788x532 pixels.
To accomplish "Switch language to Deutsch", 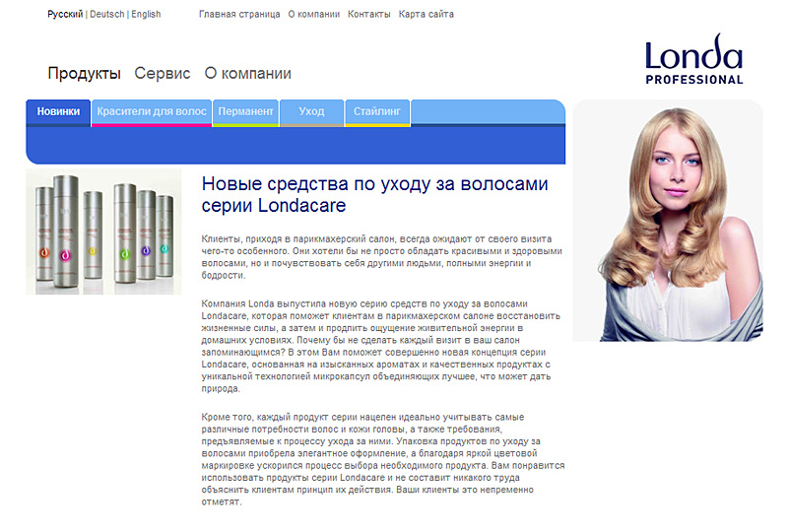I will 107,14.
